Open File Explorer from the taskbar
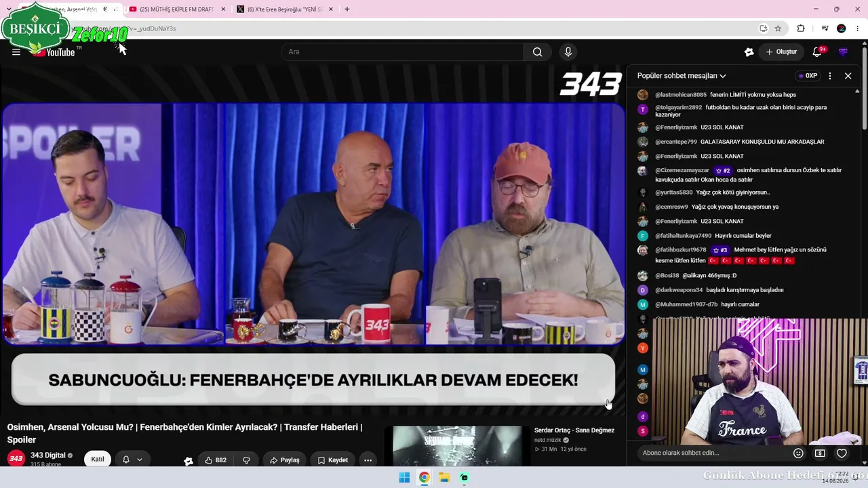 pos(444,478)
